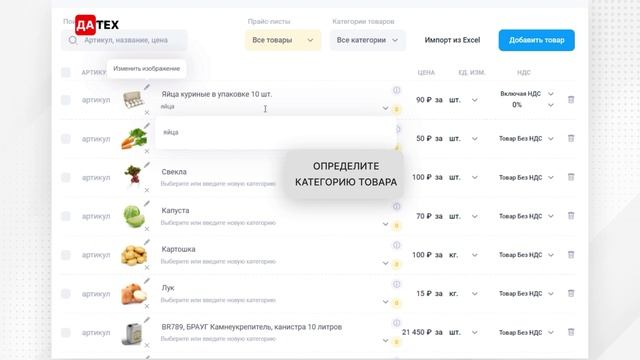The image size is (640, 360).
Task: Open info icon for Картошка
Action: point(396,245)
